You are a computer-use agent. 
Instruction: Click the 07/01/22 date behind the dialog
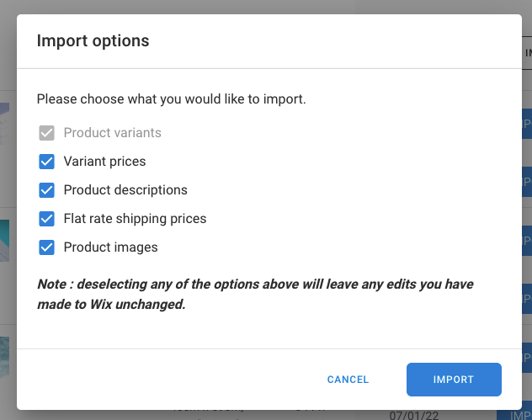coord(414,415)
